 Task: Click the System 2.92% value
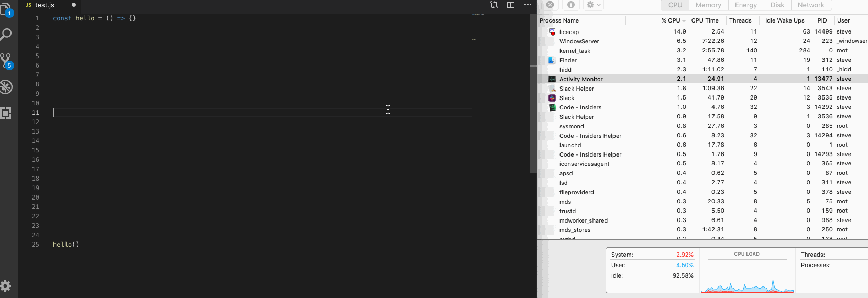[685, 255]
